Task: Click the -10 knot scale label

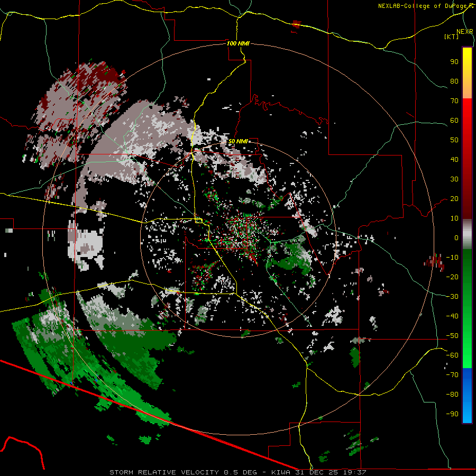Action: pos(452,258)
